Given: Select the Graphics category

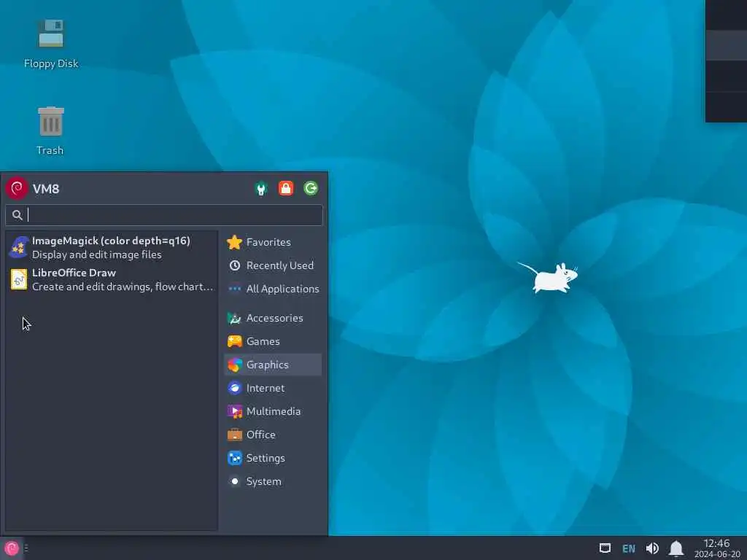Looking at the screenshot, I should pos(273,365).
